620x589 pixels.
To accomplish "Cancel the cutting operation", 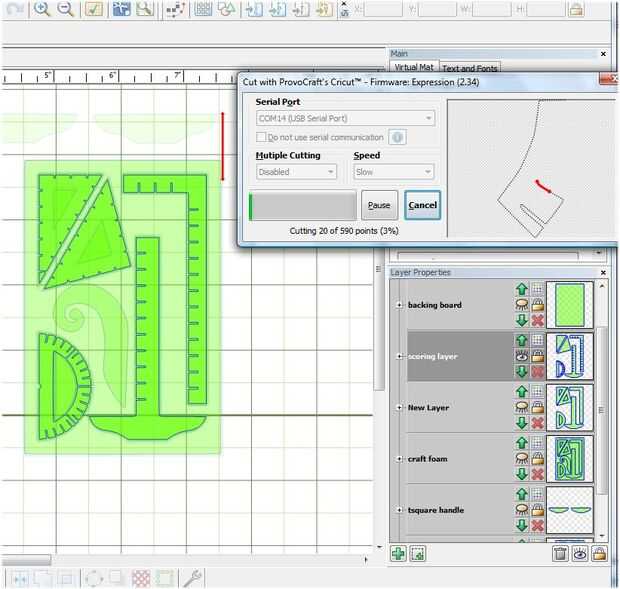I will pos(422,205).
